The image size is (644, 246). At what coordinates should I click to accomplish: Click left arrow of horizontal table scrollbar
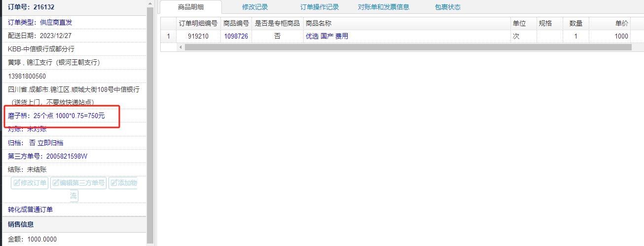coord(180,47)
